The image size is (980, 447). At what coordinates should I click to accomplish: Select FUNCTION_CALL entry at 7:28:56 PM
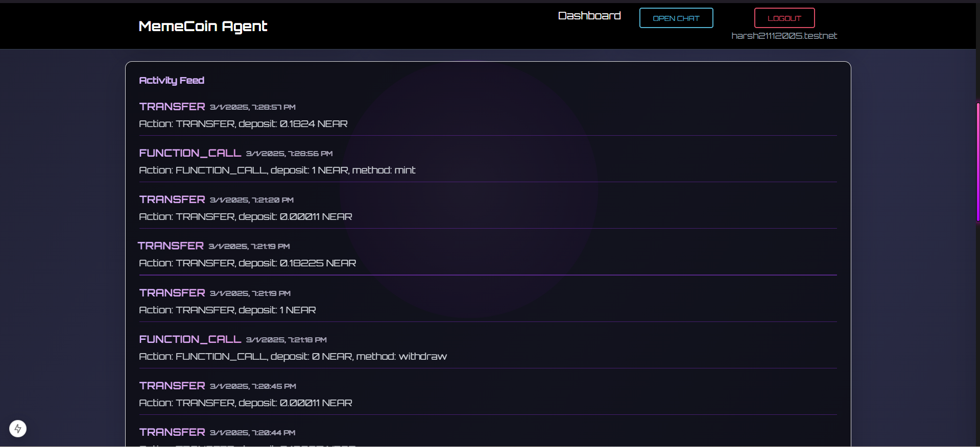[190, 153]
